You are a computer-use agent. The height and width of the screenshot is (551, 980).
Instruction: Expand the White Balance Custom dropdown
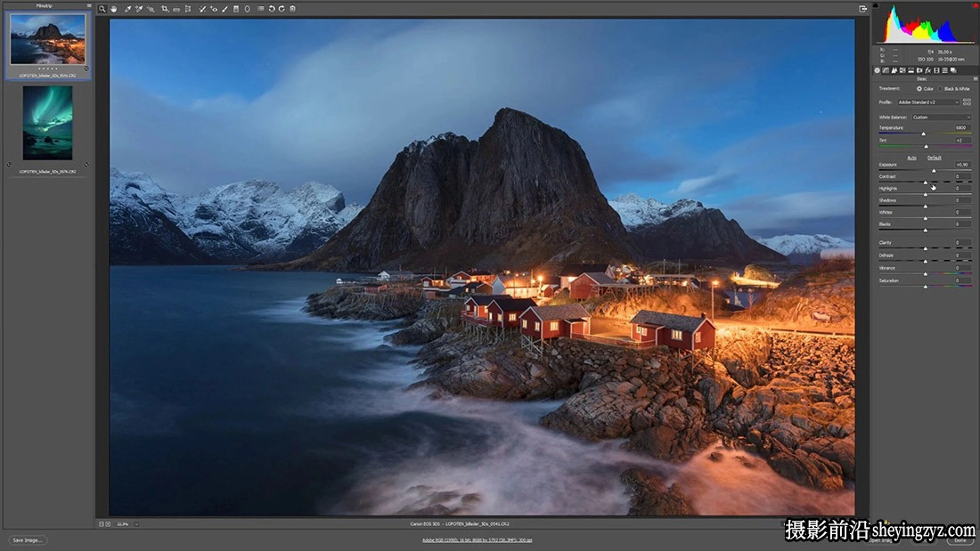[x=942, y=117]
